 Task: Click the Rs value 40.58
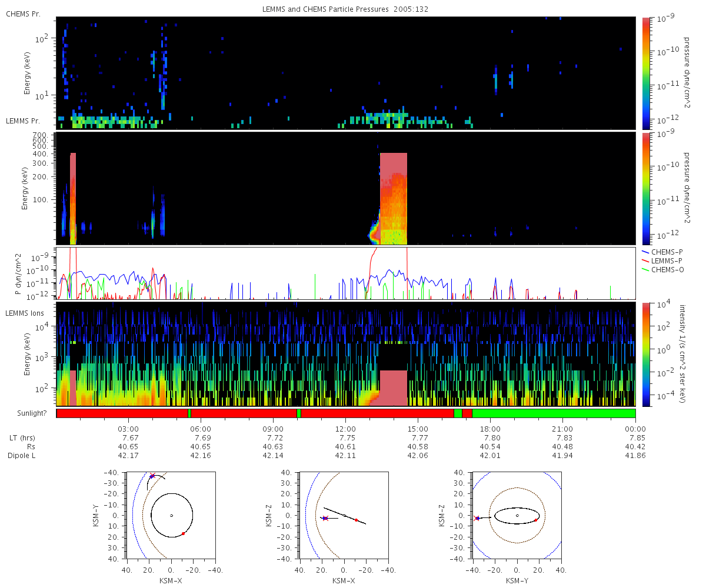[x=418, y=447]
